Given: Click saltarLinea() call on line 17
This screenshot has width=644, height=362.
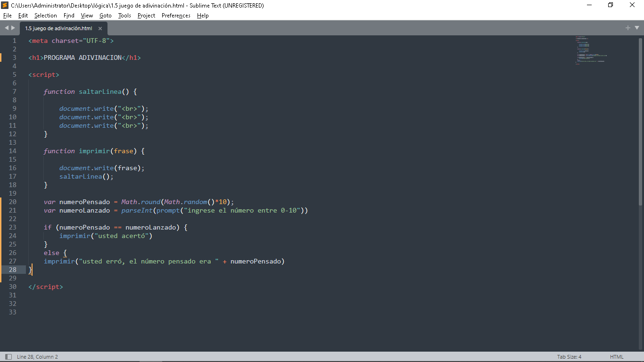Looking at the screenshot, I should (87, 176).
